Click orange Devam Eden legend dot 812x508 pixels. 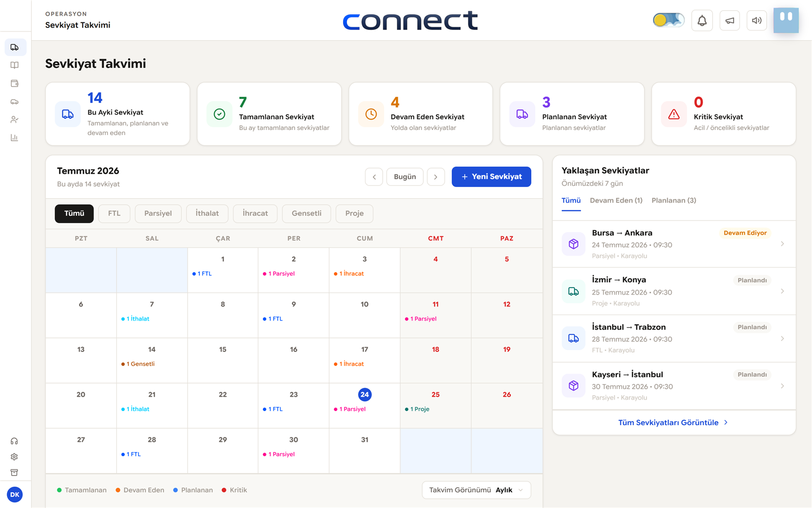point(118,490)
